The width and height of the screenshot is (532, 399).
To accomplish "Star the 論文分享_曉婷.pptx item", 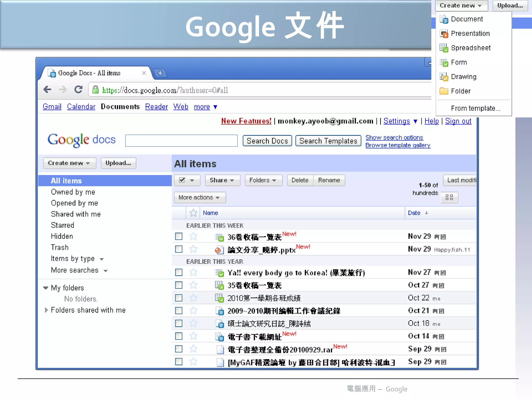I will coord(193,249).
